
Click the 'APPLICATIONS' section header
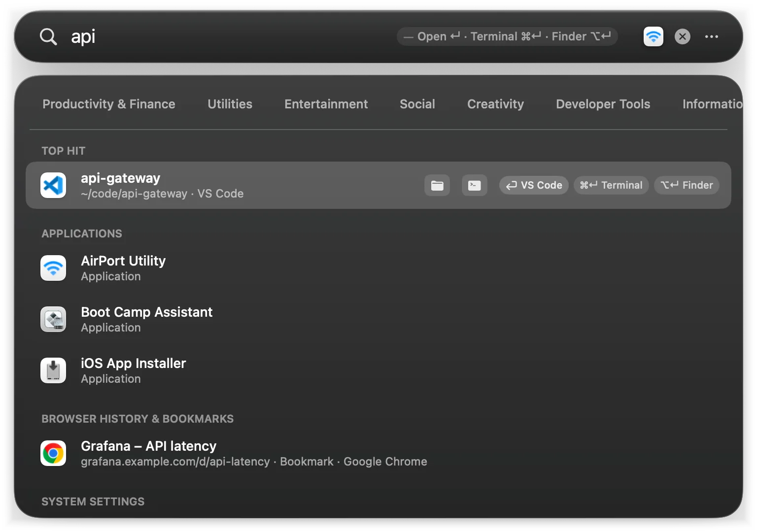coord(82,233)
